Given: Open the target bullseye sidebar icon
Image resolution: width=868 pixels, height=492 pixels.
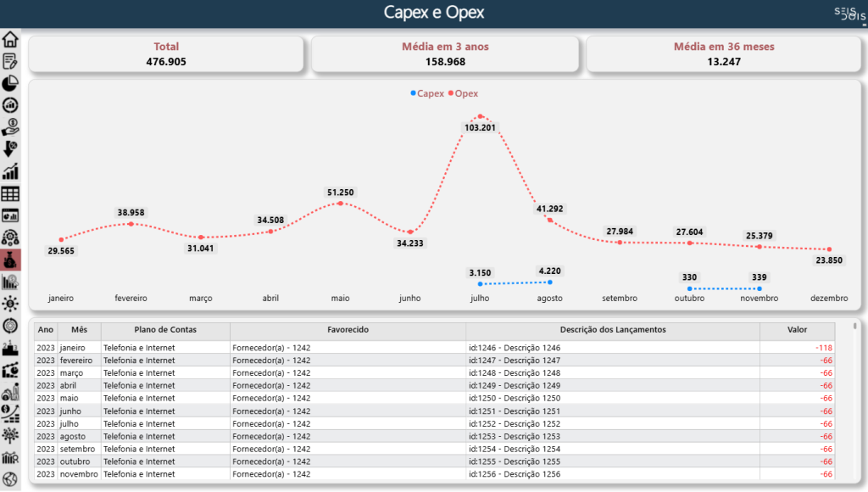Looking at the screenshot, I should tap(10, 326).
